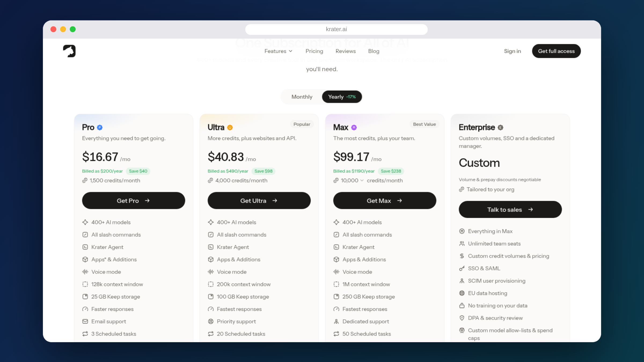Screen dimensions: 644x362
Task: Click storage icon by 100 GB Keep storage
Action: pos(211,297)
